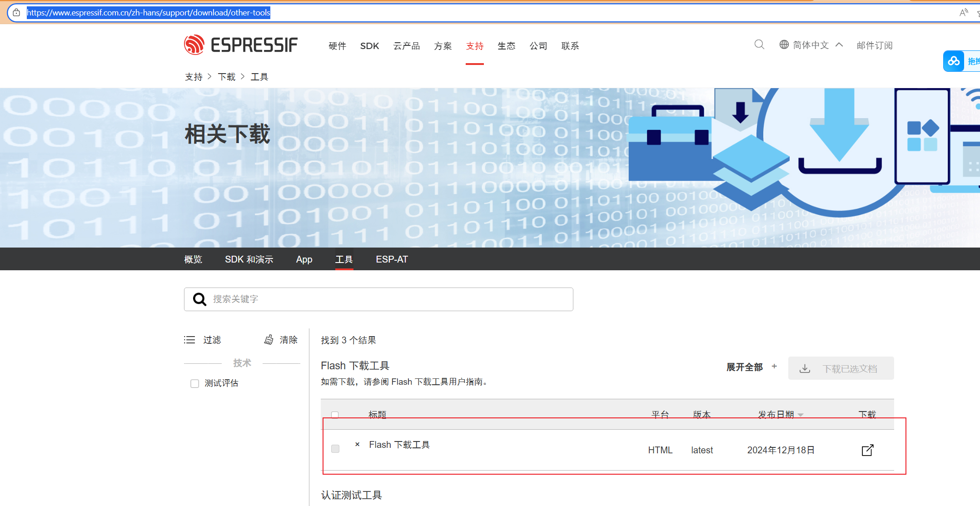Click into the 搜索关键字 search field

(x=378, y=299)
